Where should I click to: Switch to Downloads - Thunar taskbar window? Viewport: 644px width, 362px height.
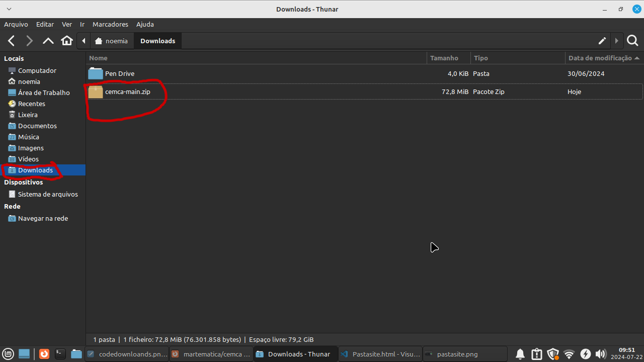point(296,354)
